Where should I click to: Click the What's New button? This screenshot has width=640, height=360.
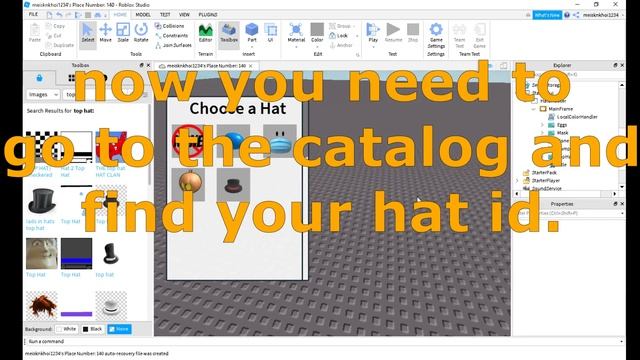547,15
